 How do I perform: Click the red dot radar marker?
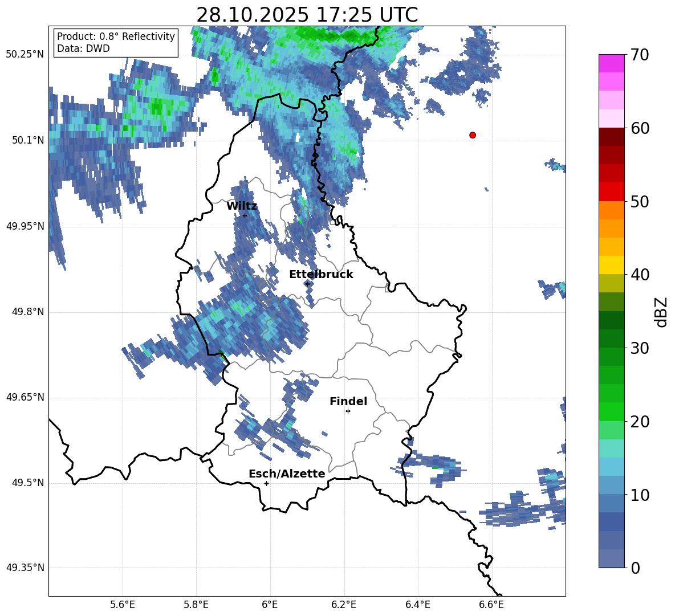point(472,135)
